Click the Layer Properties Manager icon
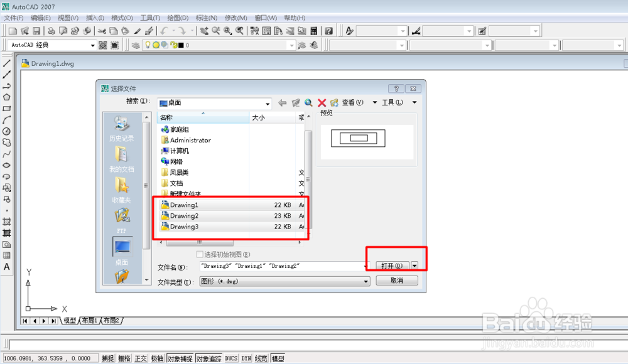 [136, 45]
